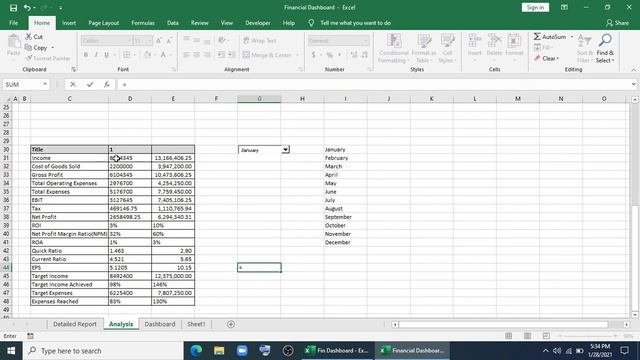Viewport: 640px width, 360px height.
Task: Click the Cut icon in Clipboard
Action: 29,37
